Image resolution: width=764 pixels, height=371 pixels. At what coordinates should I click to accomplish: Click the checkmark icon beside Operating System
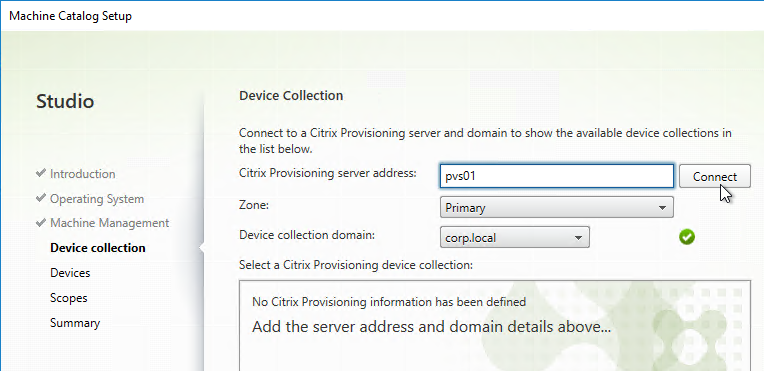(41, 198)
